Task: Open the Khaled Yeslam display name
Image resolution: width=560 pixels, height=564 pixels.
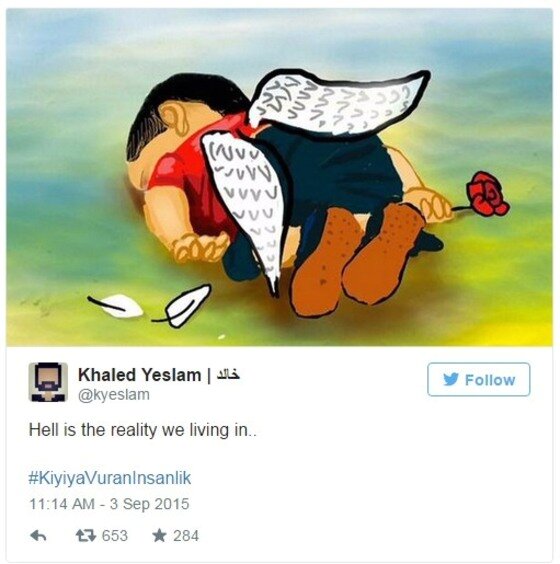Action: click(x=140, y=375)
